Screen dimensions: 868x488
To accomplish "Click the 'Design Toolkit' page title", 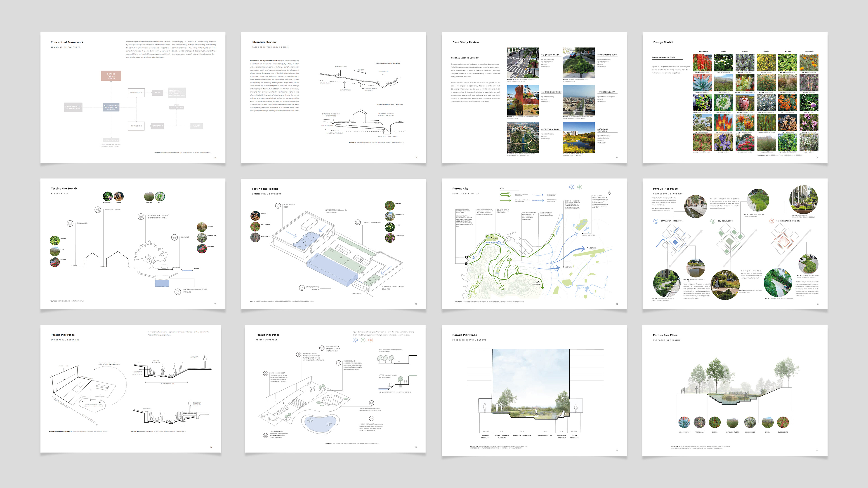I will coord(663,42).
